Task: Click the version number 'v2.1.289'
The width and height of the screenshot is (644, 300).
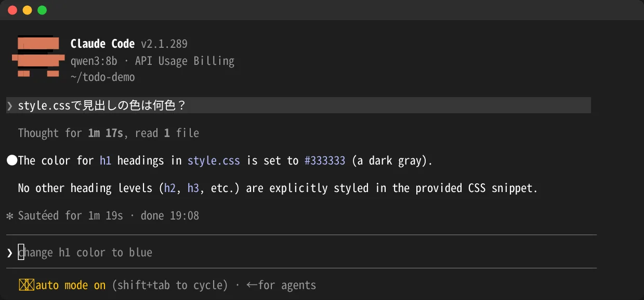Action: tap(164, 44)
